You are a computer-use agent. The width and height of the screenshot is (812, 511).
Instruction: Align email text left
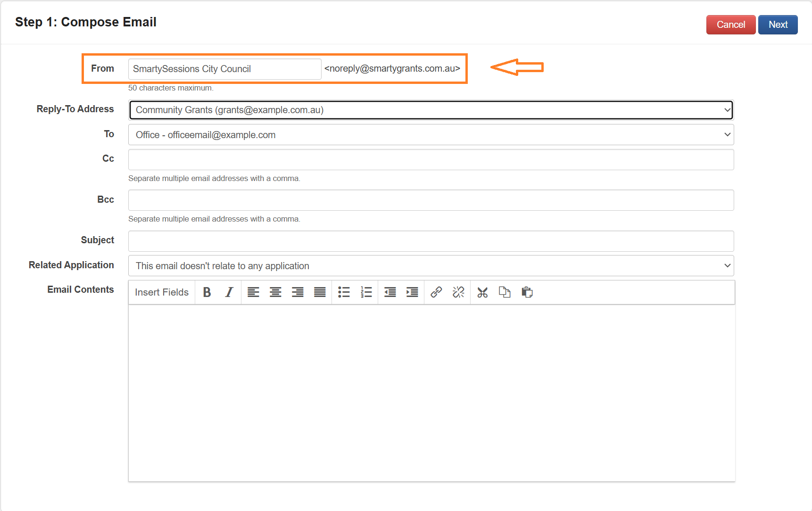[253, 292]
